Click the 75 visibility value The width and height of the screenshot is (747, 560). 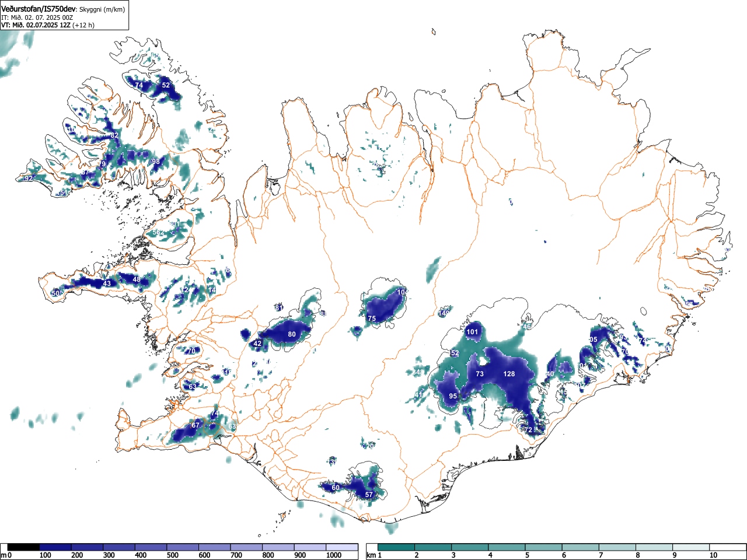(372, 318)
